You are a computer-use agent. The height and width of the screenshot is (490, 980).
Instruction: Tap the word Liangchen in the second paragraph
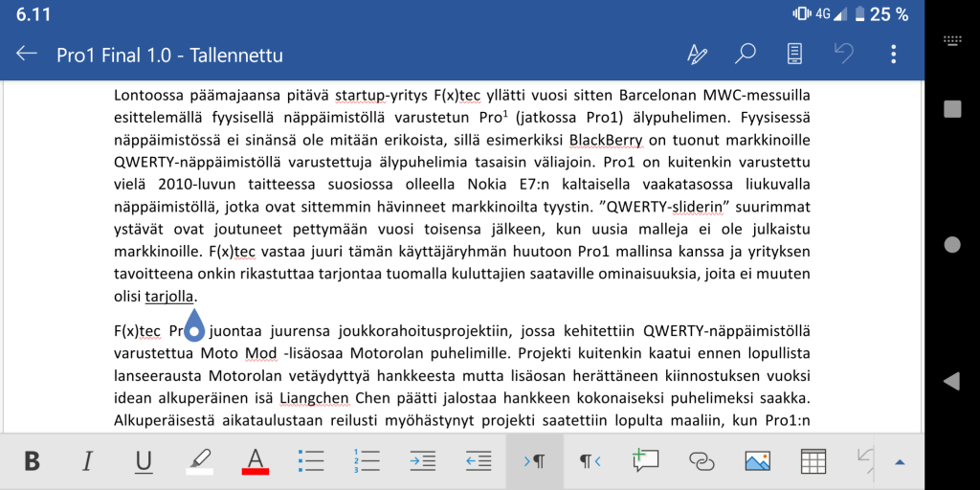tap(314, 397)
